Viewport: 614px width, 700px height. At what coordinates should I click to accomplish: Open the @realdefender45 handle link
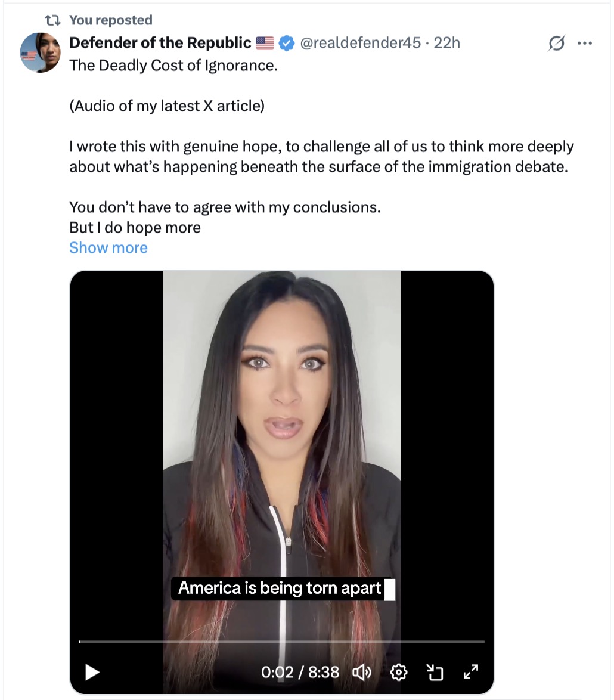point(359,43)
